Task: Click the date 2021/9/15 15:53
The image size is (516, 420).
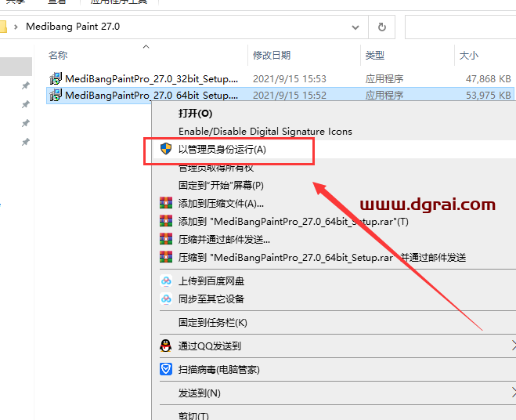Action: click(x=290, y=78)
